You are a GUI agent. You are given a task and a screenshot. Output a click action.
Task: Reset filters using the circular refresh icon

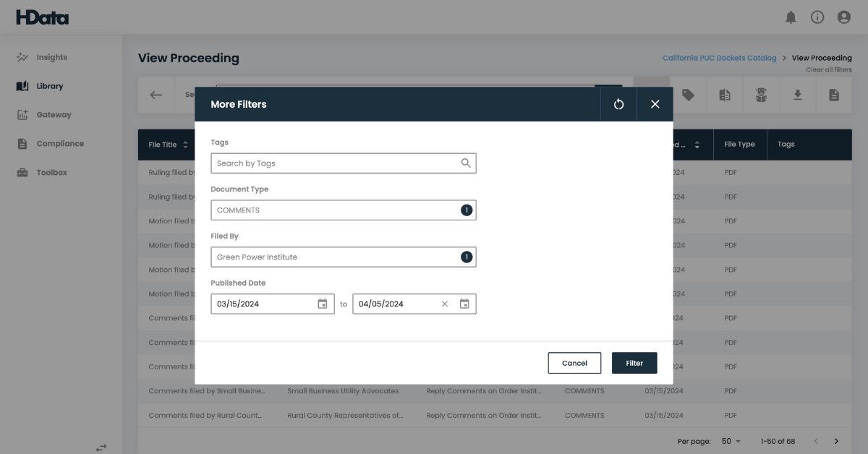[x=619, y=104]
